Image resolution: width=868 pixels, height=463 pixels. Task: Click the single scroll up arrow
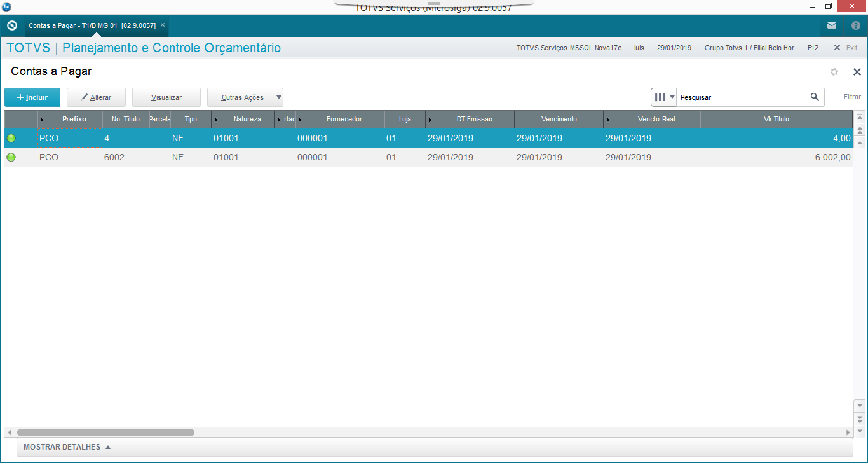tap(860, 142)
